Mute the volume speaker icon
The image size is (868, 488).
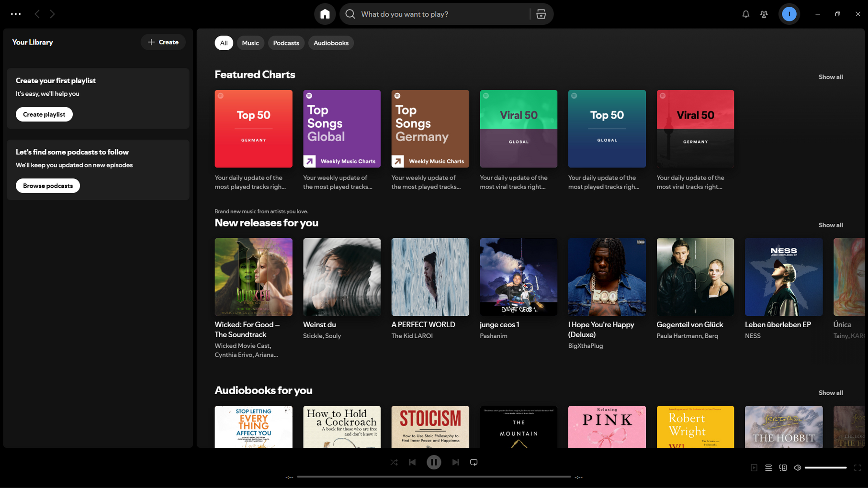coord(797,467)
